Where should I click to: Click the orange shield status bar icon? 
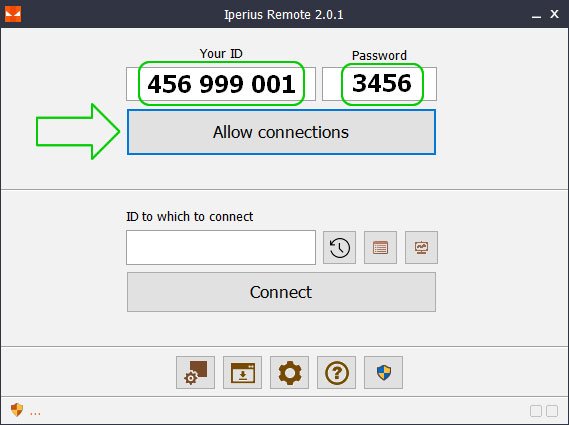[x=17, y=410]
